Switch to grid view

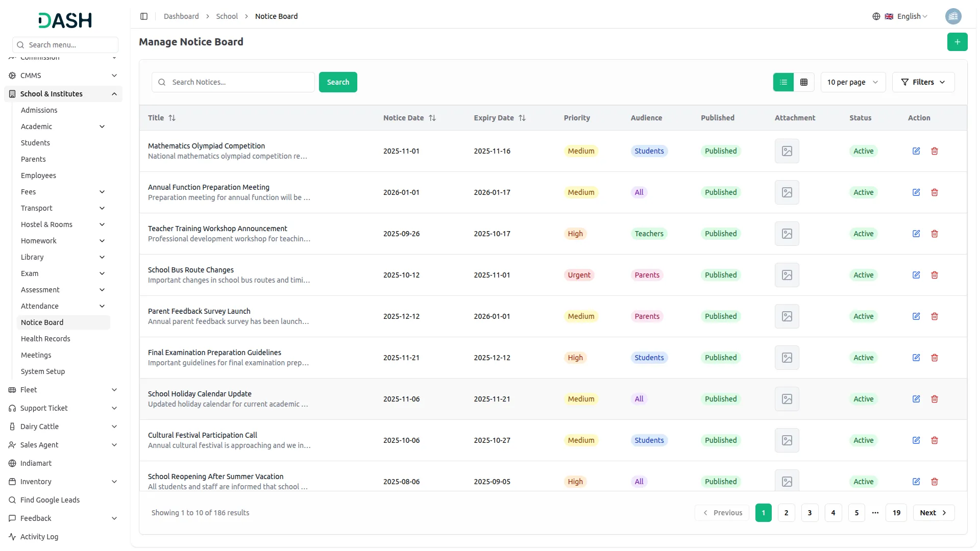point(804,82)
